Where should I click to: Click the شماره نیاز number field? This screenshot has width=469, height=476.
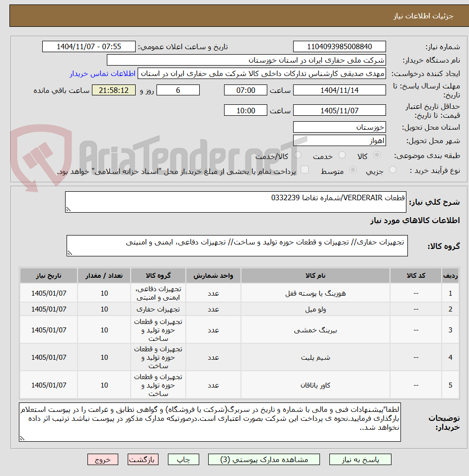pyautogui.click(x=339, y=46)
